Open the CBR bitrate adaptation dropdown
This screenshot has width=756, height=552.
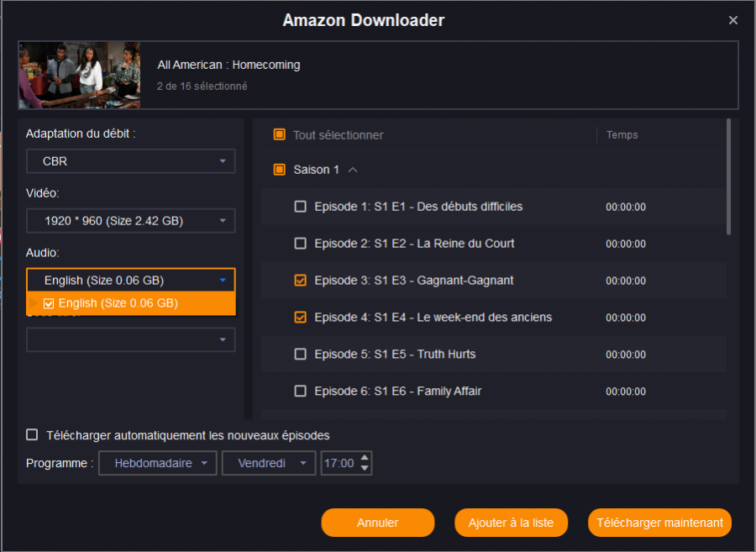(x=131, y=161)
